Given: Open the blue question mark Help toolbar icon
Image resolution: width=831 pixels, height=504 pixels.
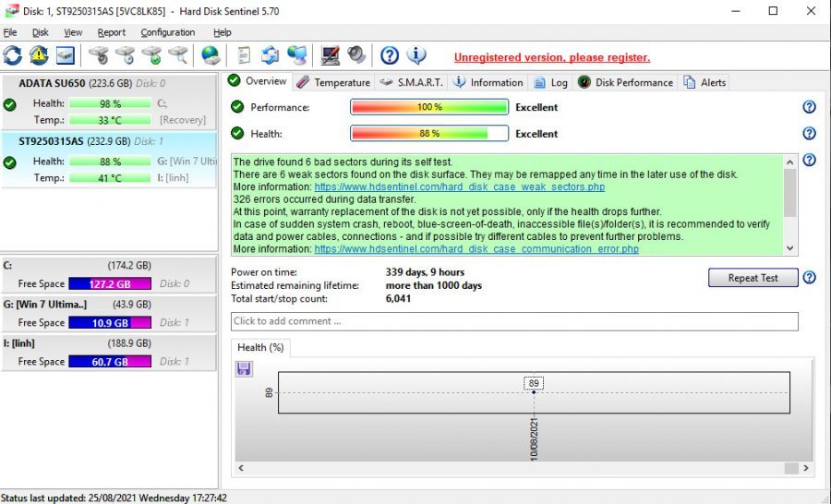Looking at the screenshot, I should (x=390, y=56).
